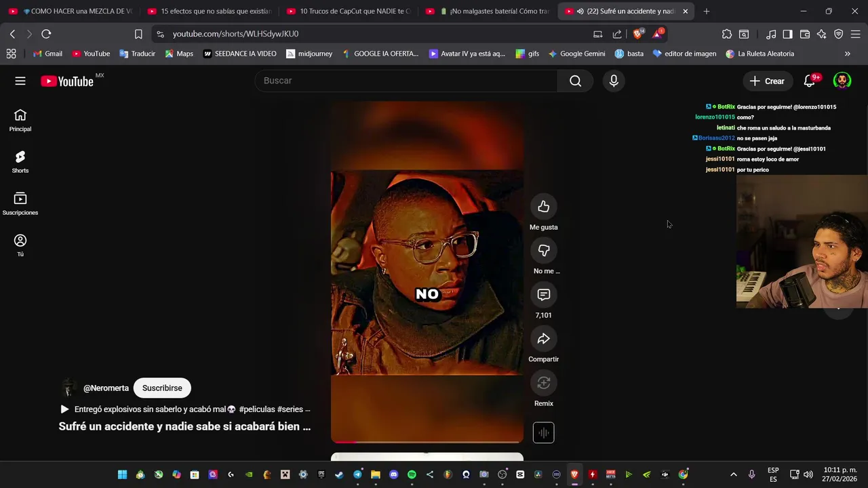Open the Windows Start menu
Image resolution: width=868 pixels, height=488 pixels.
[122, 474]
